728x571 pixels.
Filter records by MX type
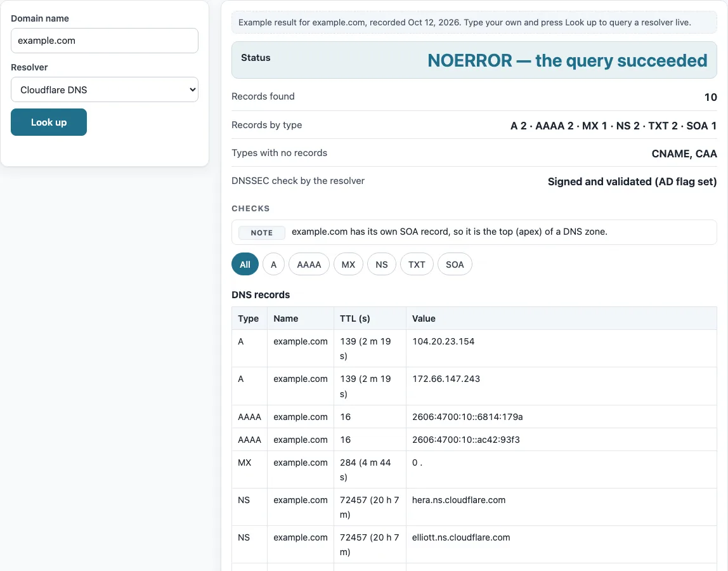pyautogui.click(x=348, y=265)
